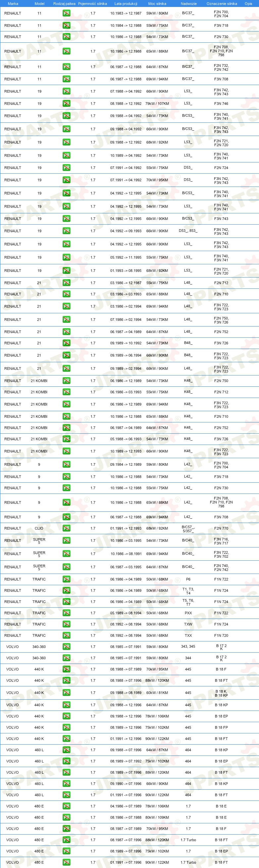Screen dimensions: 259x868
Task: Click the Marka column header
Action: [13, 4]
